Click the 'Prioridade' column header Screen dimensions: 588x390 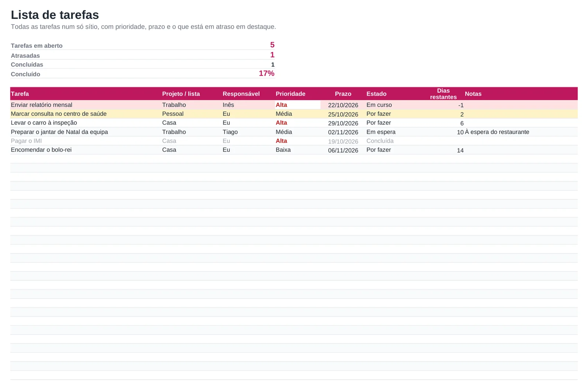pos(290,94)
